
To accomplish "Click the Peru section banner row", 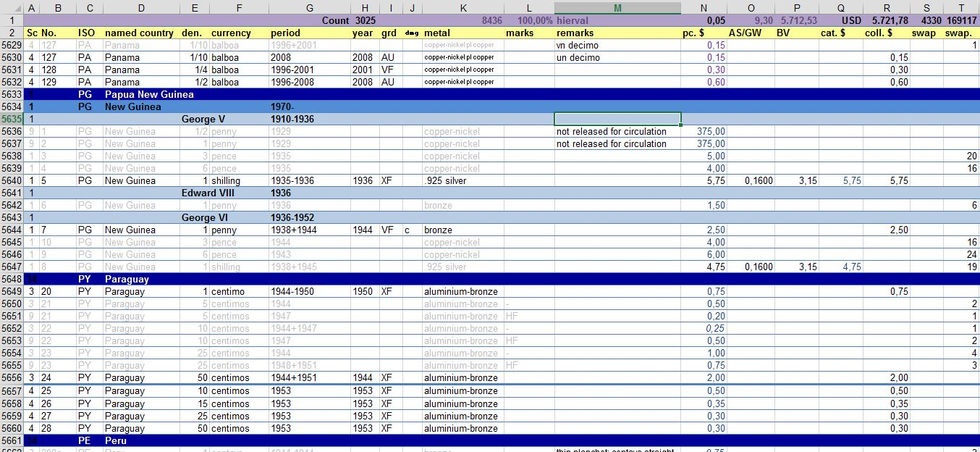I will coord(145,440).
